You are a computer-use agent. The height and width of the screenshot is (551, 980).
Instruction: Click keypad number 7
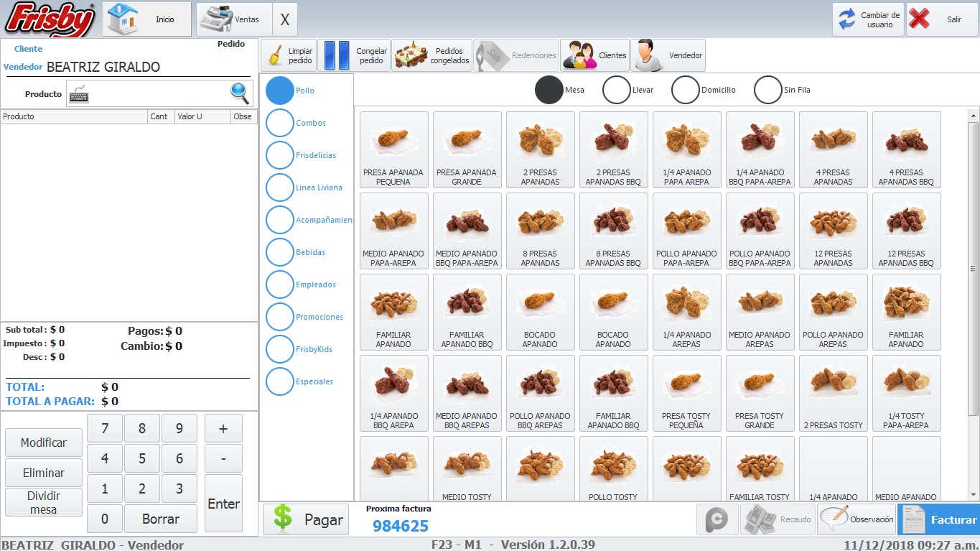click(105, 428)
